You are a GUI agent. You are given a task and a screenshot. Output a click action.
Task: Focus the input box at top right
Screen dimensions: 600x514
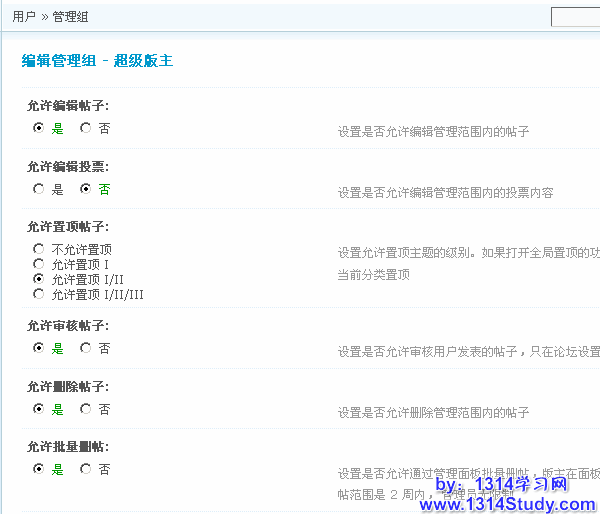[x=576, y=17]
